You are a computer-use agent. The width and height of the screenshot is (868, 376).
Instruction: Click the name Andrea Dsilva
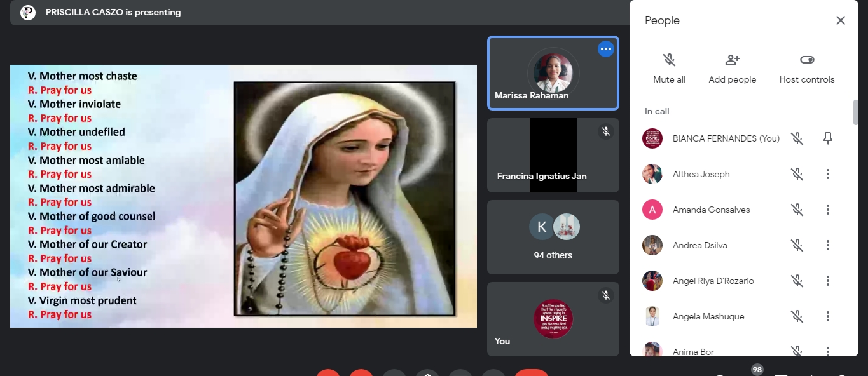[x=700, y=245]
